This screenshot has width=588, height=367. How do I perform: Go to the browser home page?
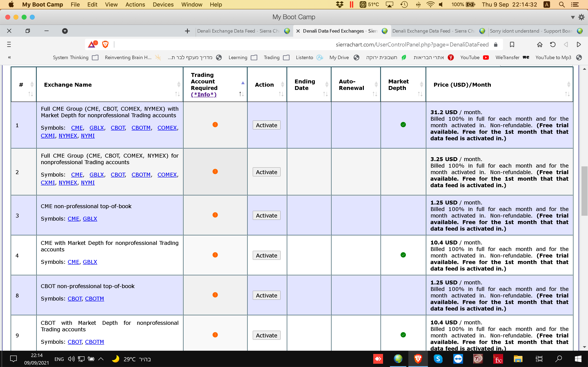[x=540, y=44]
